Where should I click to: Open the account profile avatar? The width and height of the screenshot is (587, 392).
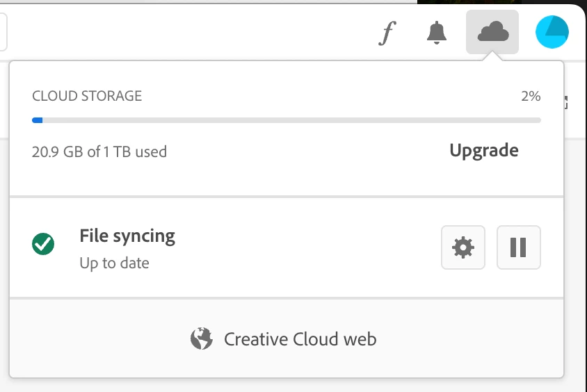tap(552, 33)
